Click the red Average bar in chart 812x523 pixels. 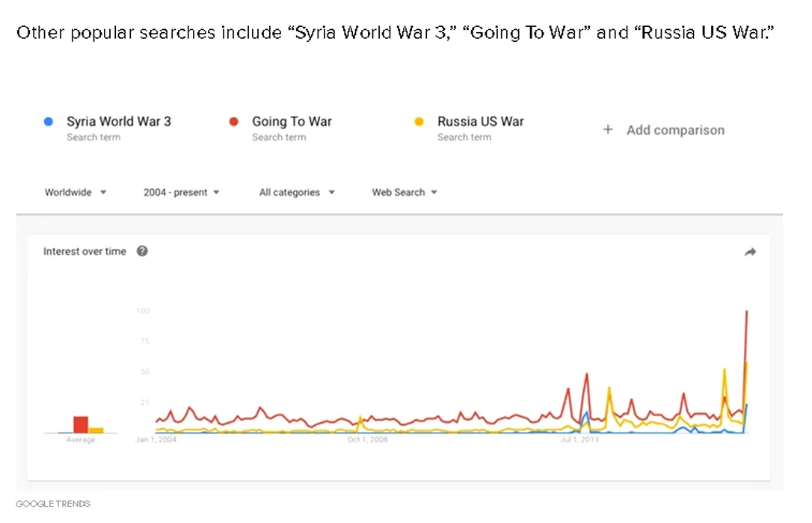80,424
